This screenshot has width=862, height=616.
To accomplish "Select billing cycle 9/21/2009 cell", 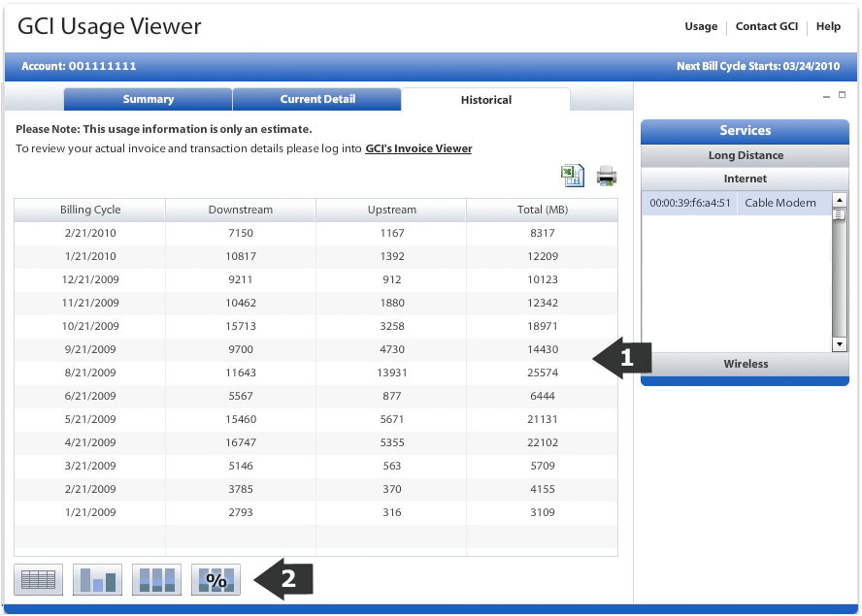I will (x=89, y=349).
